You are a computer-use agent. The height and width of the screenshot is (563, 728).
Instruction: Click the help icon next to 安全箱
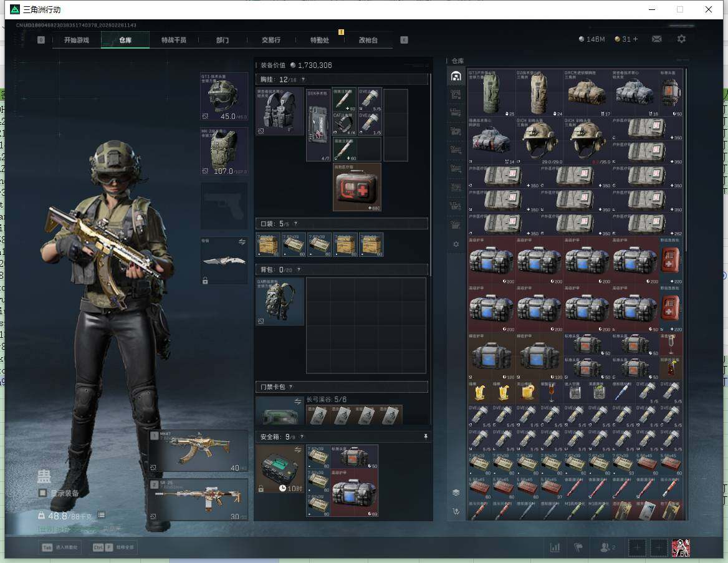302,436
